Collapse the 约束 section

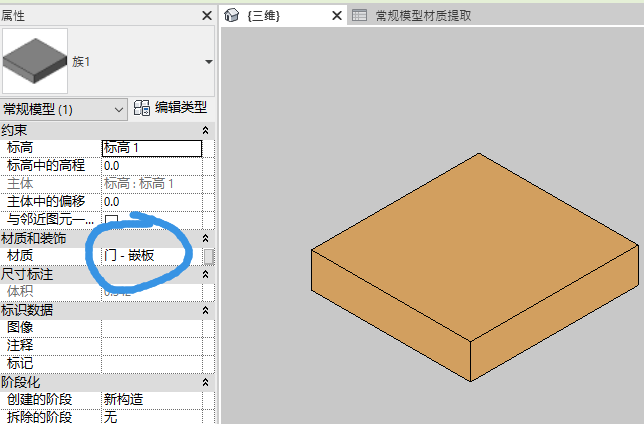[205, 130]
